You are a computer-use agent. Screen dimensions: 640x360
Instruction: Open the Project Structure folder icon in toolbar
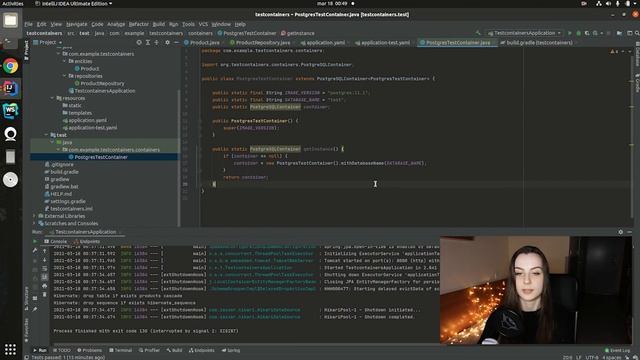point(619,33)
